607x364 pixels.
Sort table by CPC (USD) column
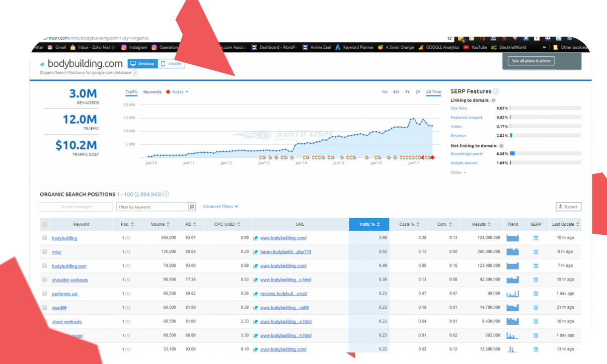pyautogui.click(x=226, y=224)
